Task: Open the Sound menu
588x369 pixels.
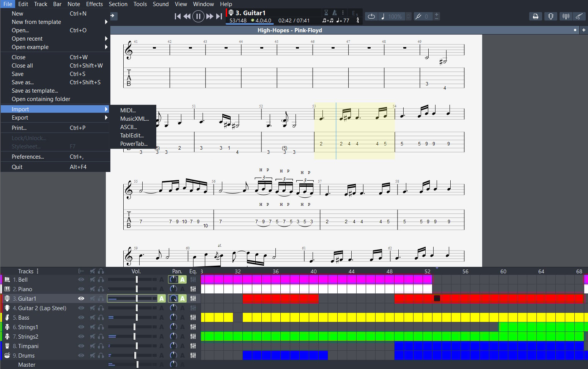Action: 160,4
